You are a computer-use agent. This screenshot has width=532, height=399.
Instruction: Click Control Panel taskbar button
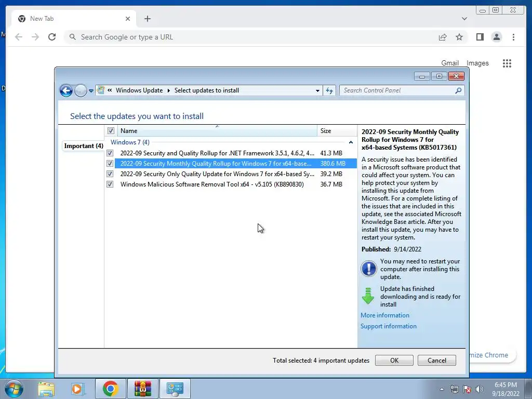click(175, 389)
